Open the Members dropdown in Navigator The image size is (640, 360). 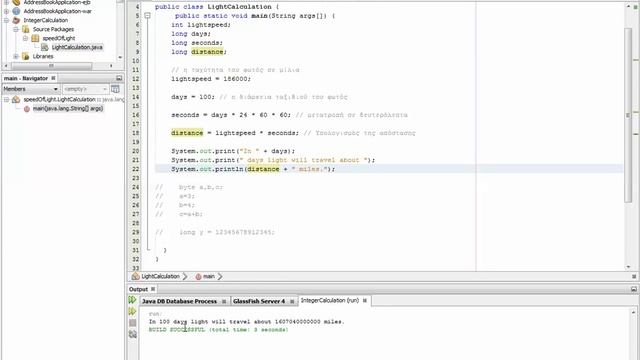coord(31,89)
